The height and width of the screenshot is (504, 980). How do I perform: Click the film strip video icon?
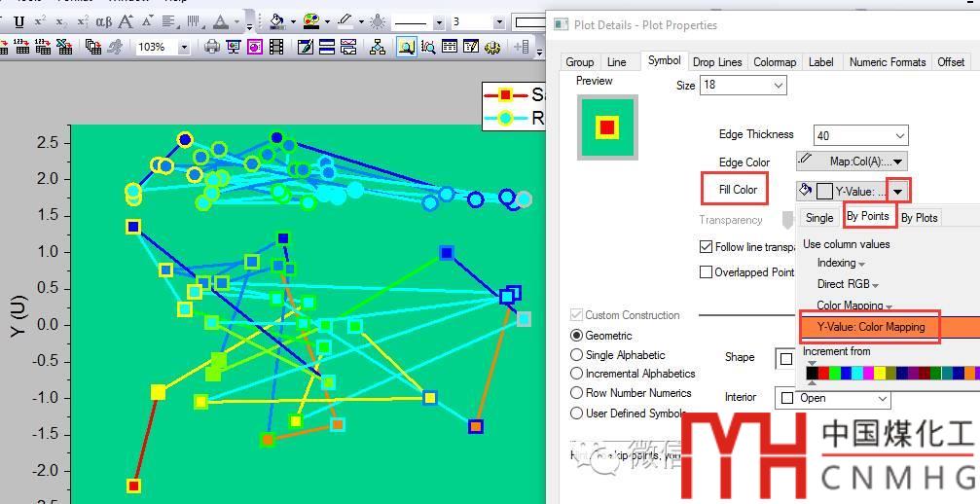point(276,46)
